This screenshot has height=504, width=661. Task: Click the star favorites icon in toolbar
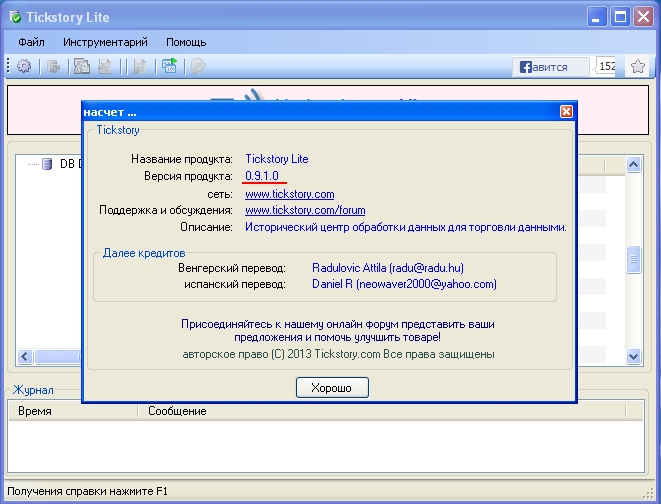638,67
